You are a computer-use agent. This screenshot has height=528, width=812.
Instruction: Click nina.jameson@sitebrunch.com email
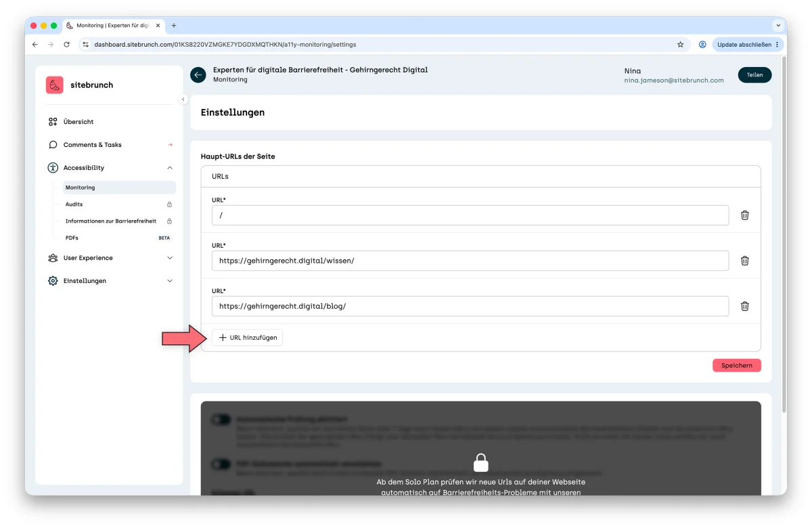point(674,80)
